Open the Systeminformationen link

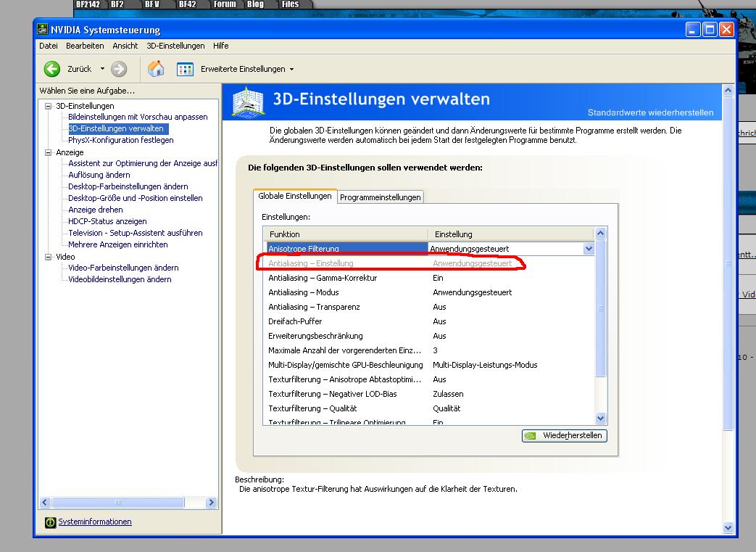point(95,522)
